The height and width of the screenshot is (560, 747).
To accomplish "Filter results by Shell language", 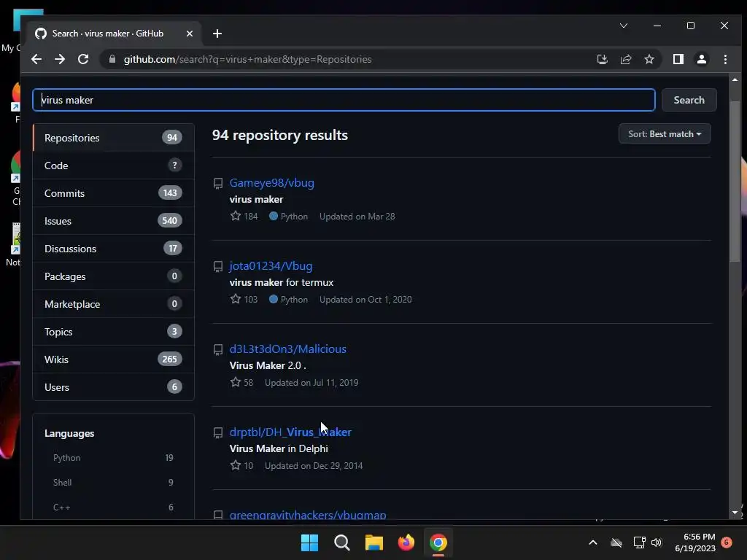I will 113,483.
